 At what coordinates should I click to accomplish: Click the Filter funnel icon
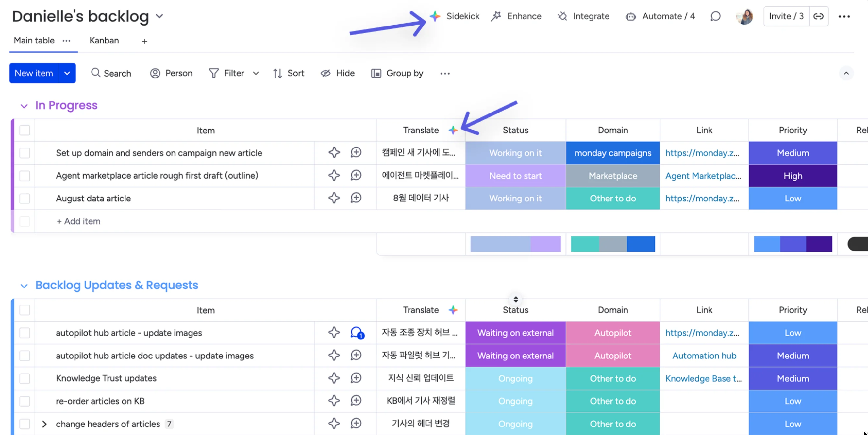[214, 73]
